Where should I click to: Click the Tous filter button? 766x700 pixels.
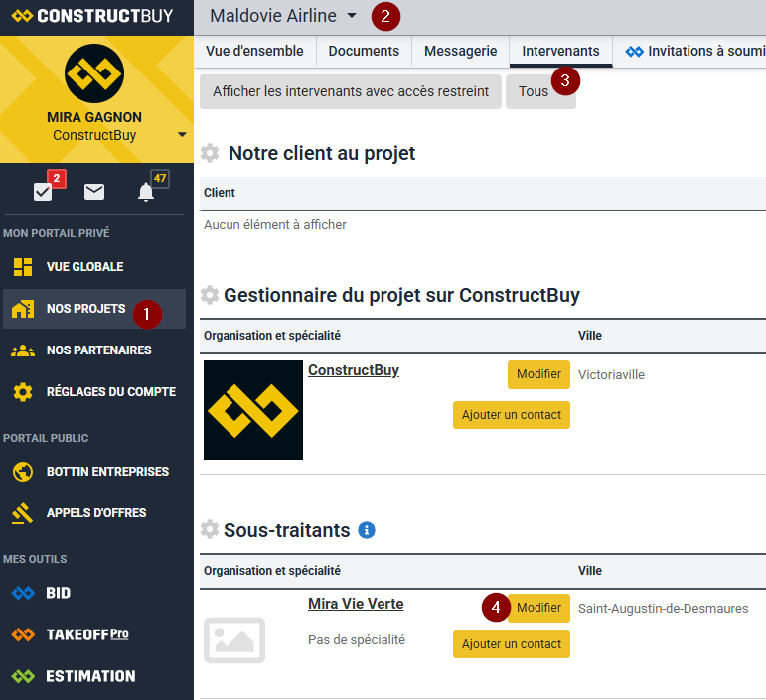click(x=534, y=91)
